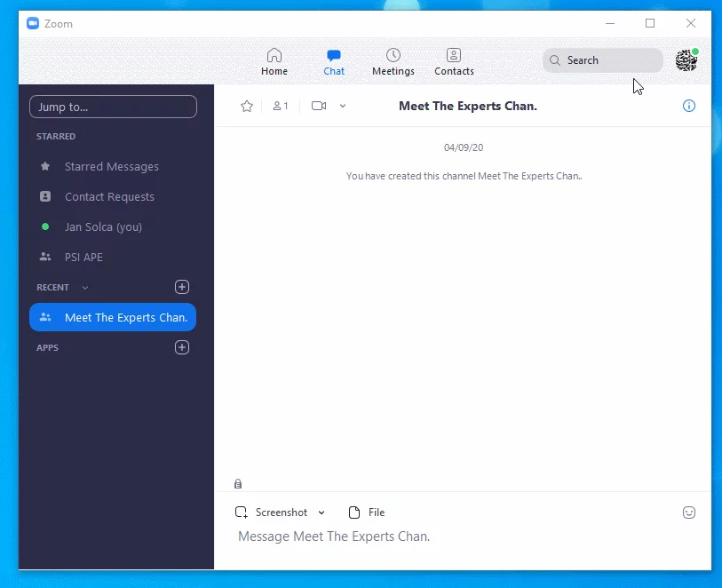Collapse the Recent section chevron

point(85,288)
